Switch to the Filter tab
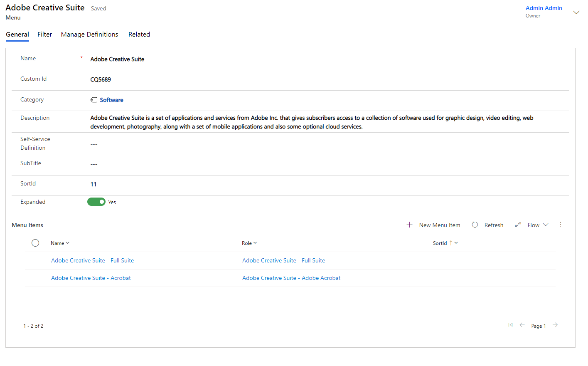This screenshot has height=366, width=588. [44, 35]
